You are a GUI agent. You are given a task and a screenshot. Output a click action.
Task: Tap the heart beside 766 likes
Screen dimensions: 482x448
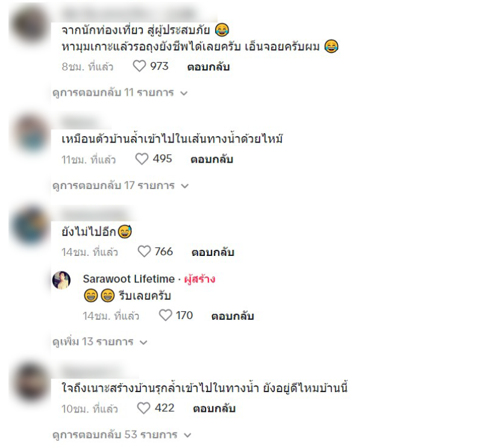tap(144, 251)
